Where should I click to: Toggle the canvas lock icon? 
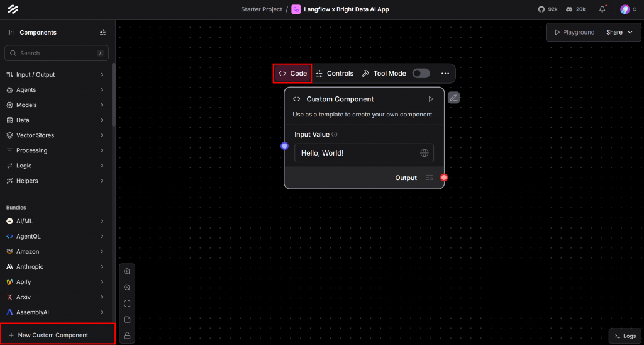(x=127, y=336)
